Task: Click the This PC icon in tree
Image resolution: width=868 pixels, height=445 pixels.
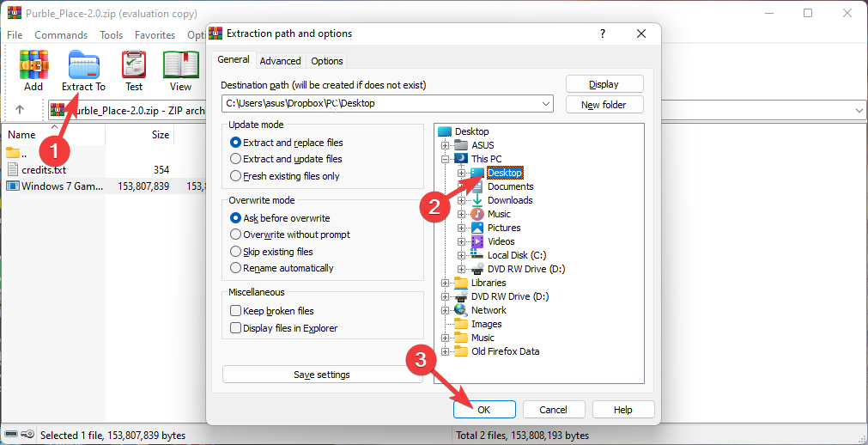Action: point(461,159)
